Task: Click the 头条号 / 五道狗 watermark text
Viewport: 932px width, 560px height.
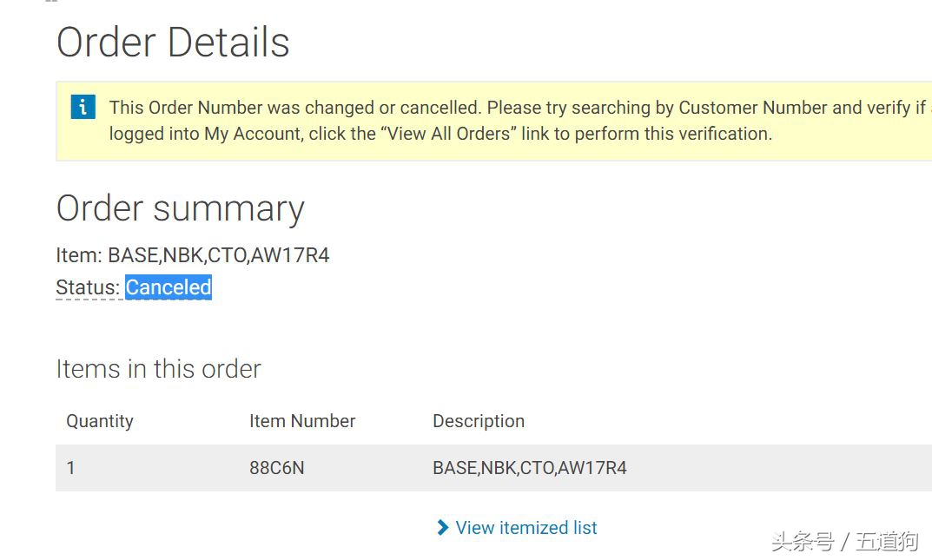Action: tap(843, 542)
